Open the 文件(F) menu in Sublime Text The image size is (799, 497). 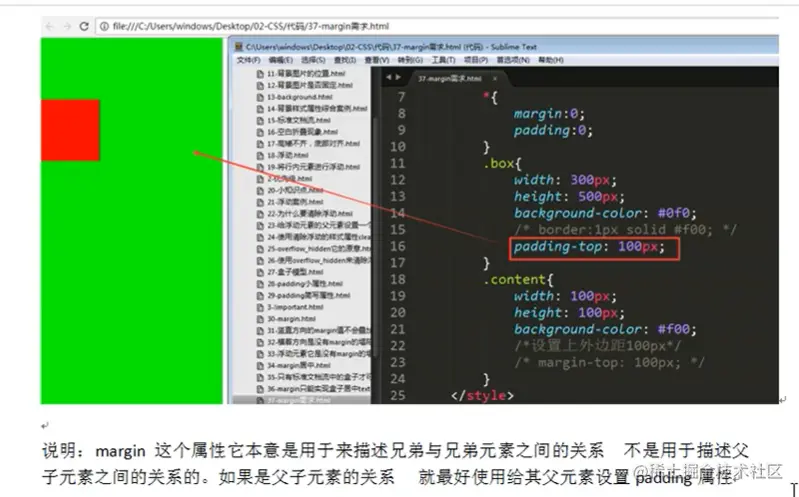[x=248, y=60]
